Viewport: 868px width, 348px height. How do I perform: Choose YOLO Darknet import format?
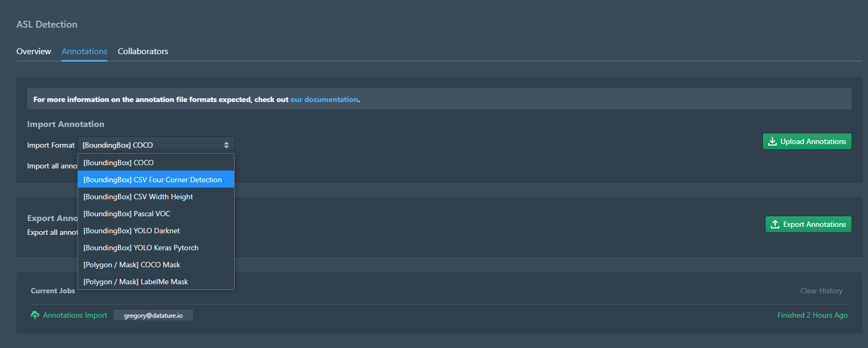(x=156, y=231)
